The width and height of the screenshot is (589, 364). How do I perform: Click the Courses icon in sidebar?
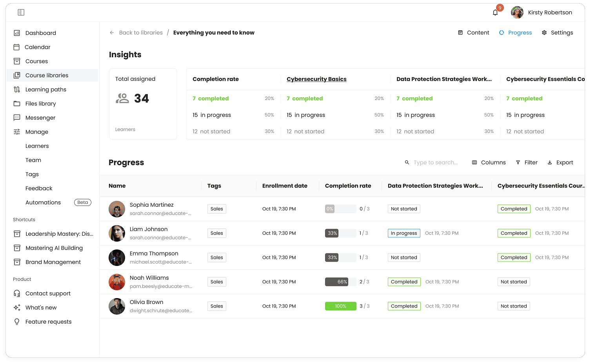tap(17, 61)
